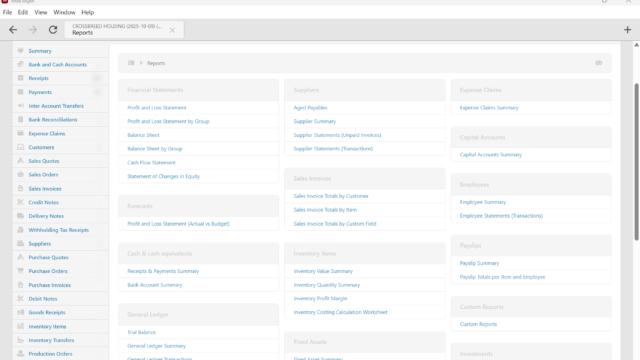Click the Debit Notes scissors icon
The image size is (640, 360).
click(20, 299)
